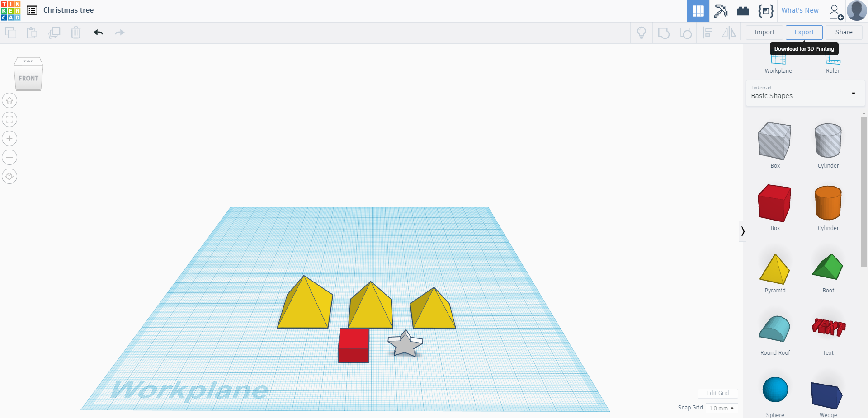Click the Duplicate and repeat icon
Viewport: 868px width, 418px height.
tap(54, 33)
